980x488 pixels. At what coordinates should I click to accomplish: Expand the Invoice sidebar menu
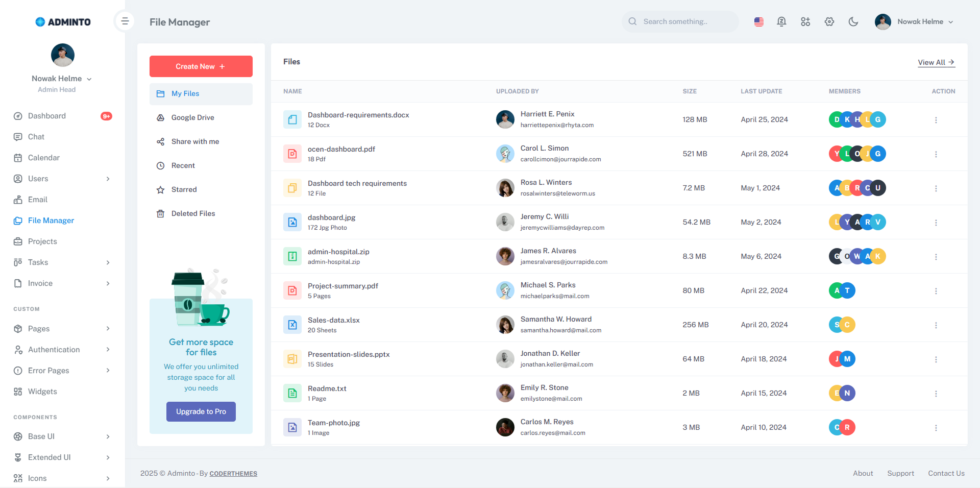click(40, 283)
